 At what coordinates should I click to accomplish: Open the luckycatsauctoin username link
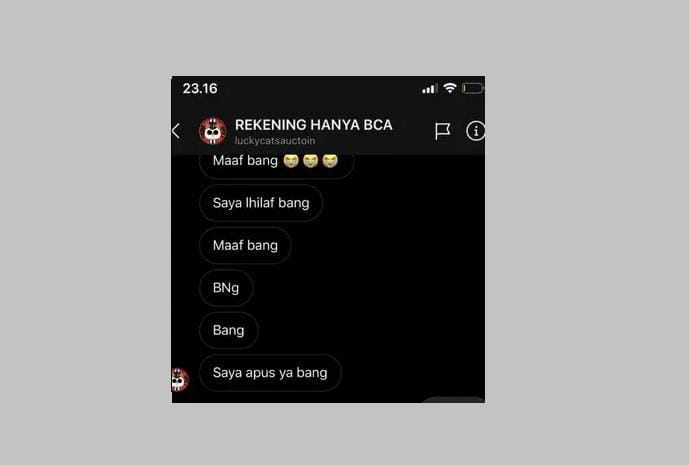[275, 141]
